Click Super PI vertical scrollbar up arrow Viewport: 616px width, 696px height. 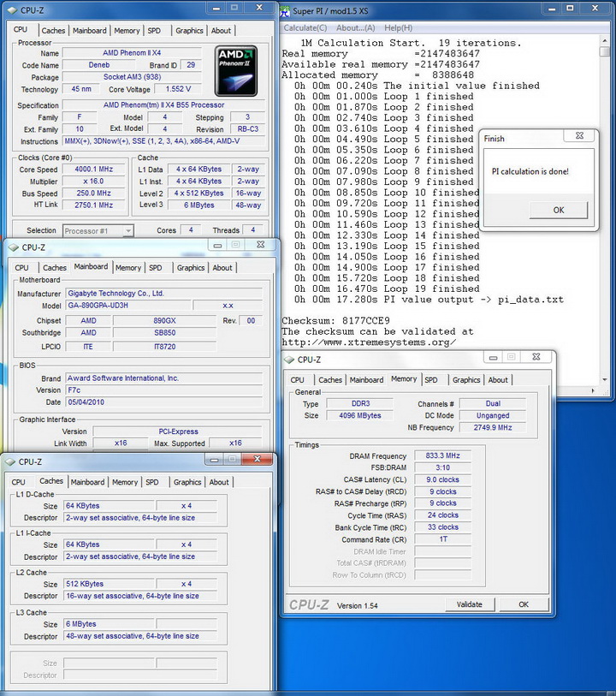[x=605, y=40]
